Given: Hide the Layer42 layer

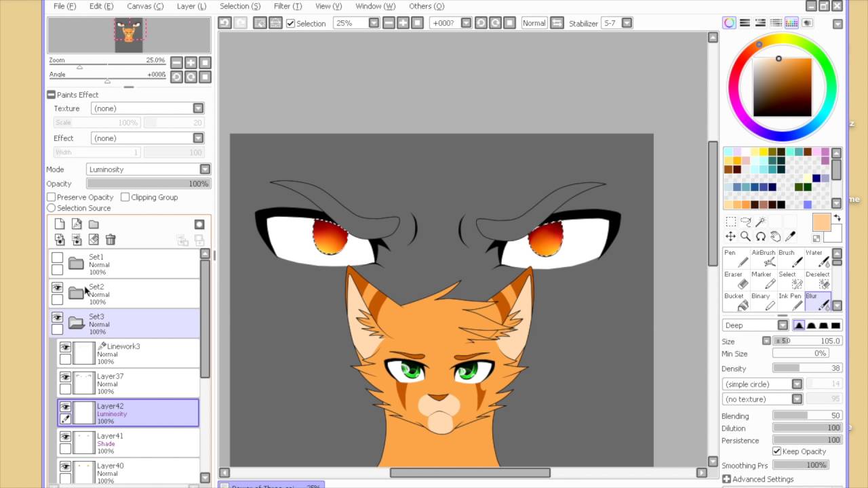Looking at the screenshot, I should tap(65, 407).
